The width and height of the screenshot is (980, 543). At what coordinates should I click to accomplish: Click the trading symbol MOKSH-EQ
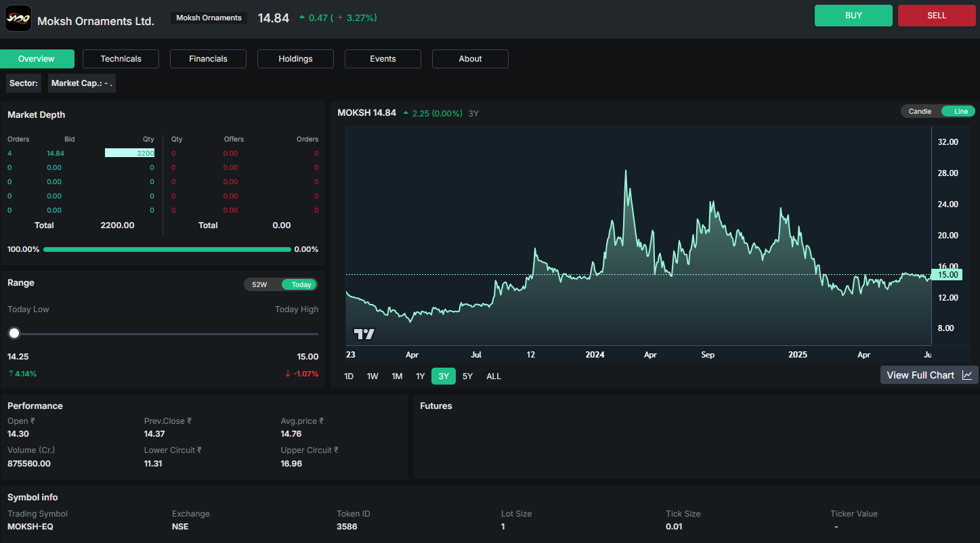coord(30,526)
